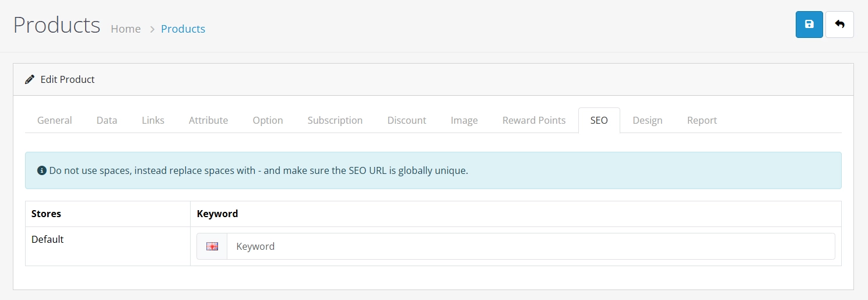Select the Links tab
This screenshot has height=300, width=868.
pyautogui.click(x=153, y=120)
